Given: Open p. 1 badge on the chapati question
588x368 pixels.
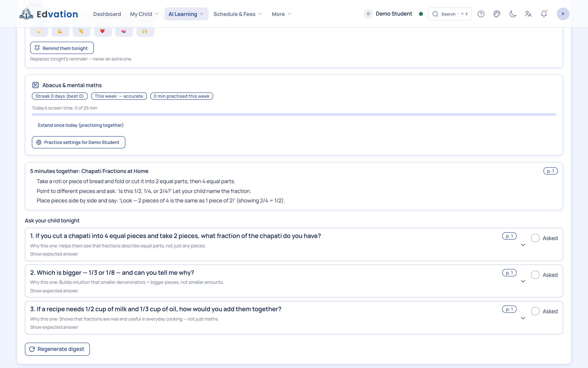Looking at the screenshot, I should [509, 236].
